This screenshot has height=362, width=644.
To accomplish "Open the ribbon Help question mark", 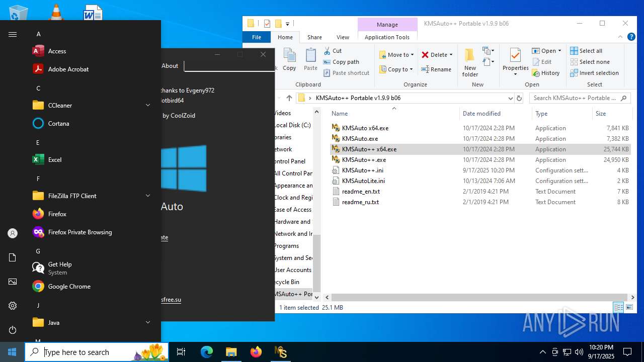I will (631, 37).
